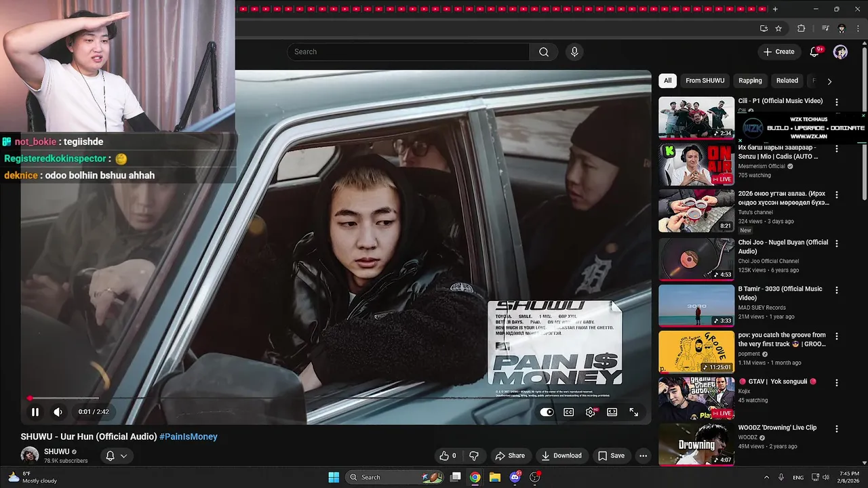Open media controls in Chrome toolbar
Image resolution: width=868 pixels, height=488 pixels.
pos(825,28)
